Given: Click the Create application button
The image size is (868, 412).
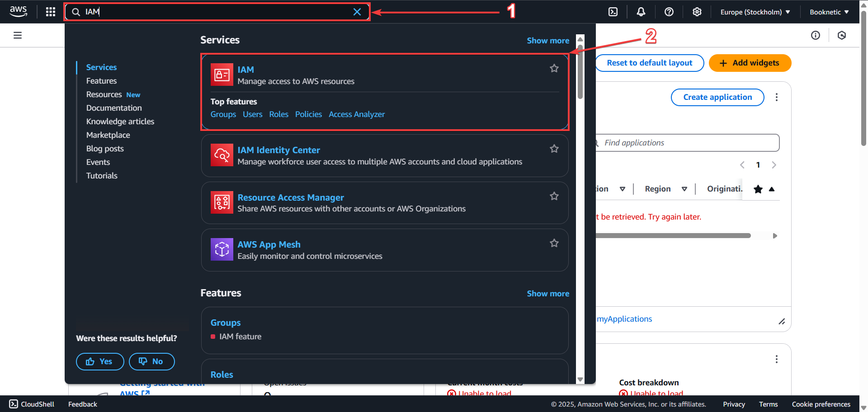Looking at the screenshot, I should click(x=717, y=97).
